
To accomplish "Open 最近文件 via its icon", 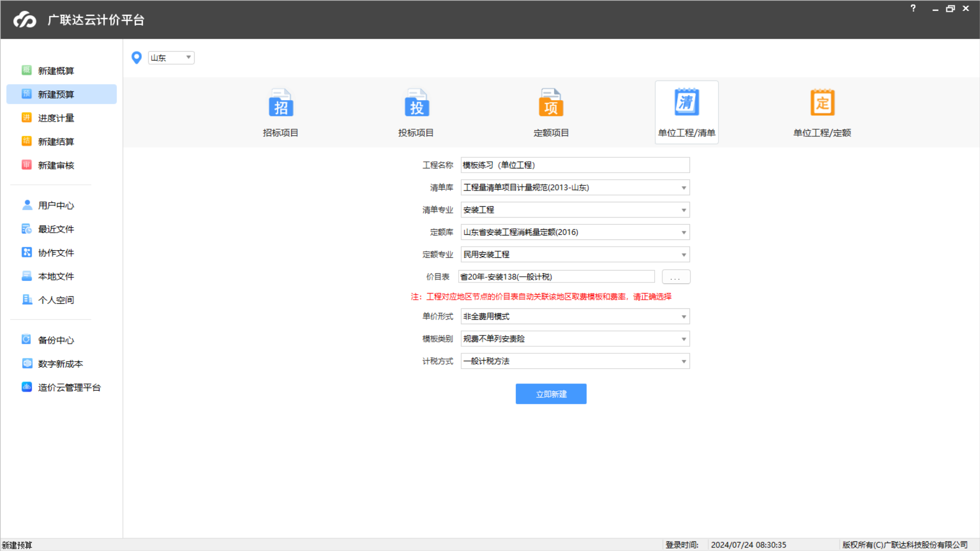I will [x=27, y=229].
